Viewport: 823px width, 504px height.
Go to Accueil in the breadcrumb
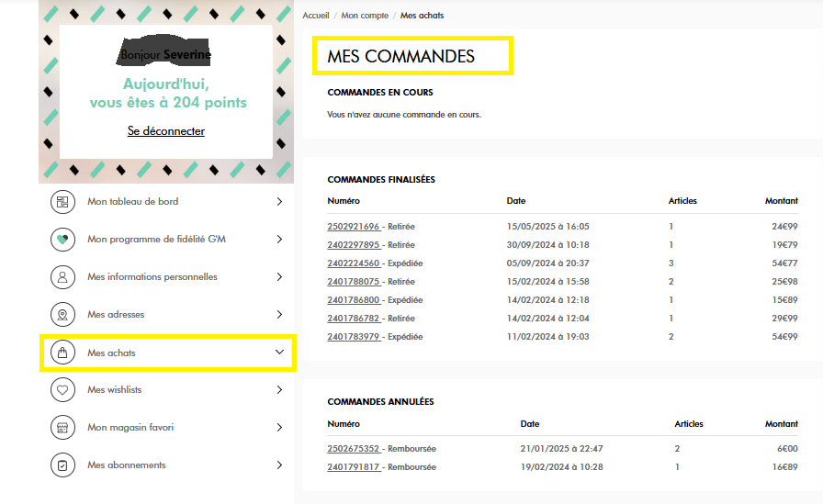point(315,16)
